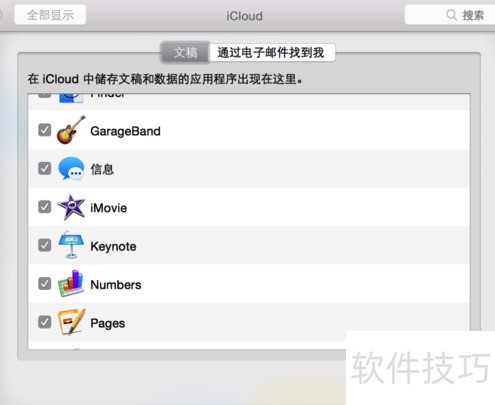Click the 全部显示 button
The image size is (495, 405).
50,15
